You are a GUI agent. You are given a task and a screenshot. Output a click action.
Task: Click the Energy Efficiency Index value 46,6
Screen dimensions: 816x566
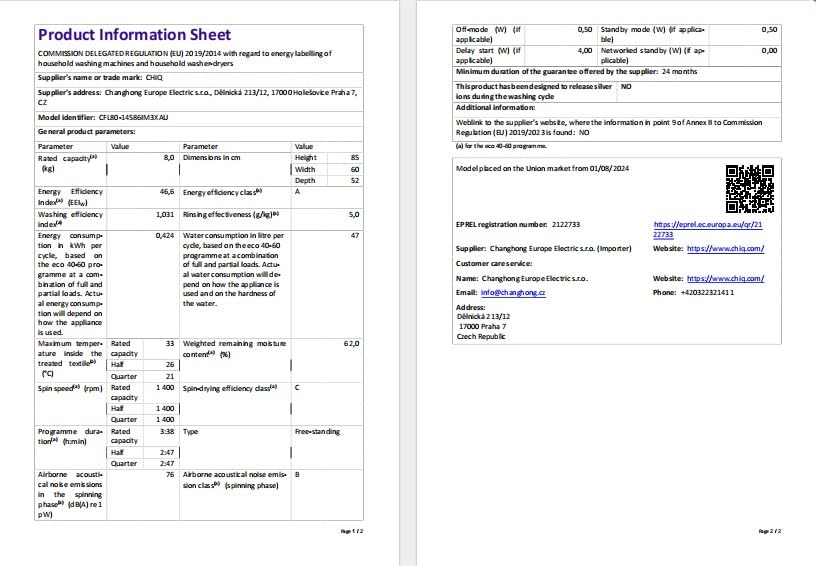click(167, 191)
